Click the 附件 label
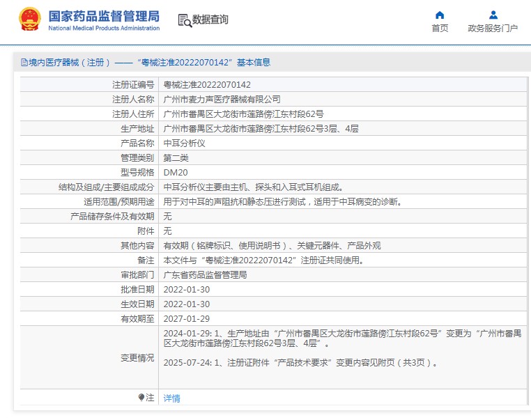The height and width of the screenshot is (420, 531). click(x=146, y=231)
